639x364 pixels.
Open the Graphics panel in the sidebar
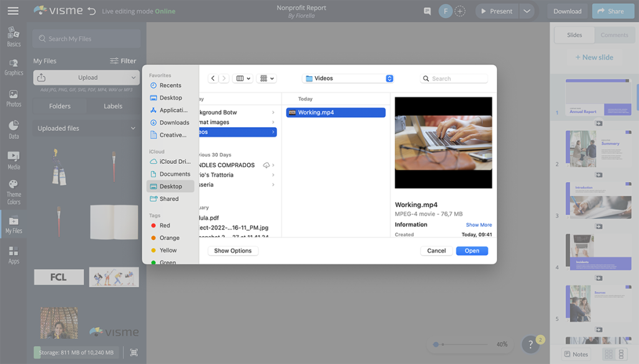point(13,65)
